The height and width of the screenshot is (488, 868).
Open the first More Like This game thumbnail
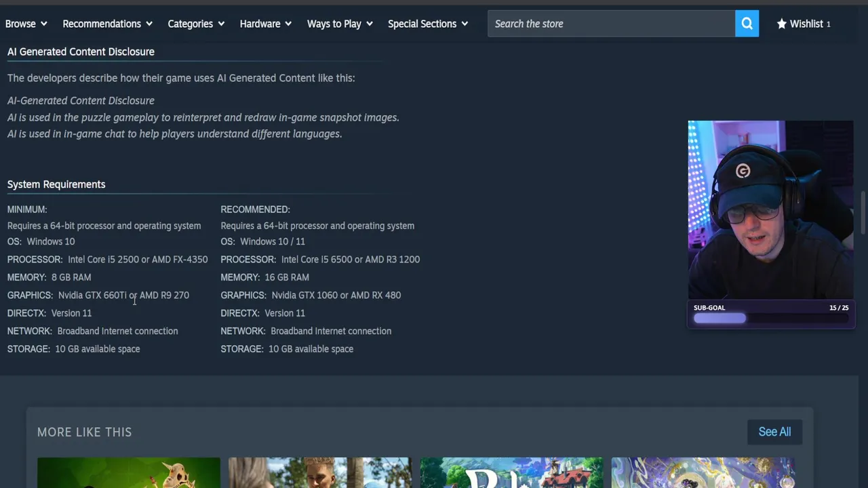[x=129, y=472]
